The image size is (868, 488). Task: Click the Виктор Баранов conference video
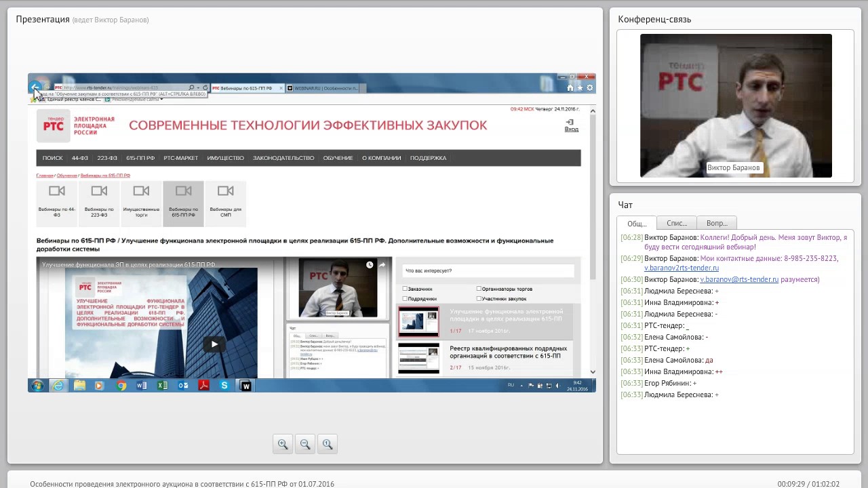[x=736, y=106]
